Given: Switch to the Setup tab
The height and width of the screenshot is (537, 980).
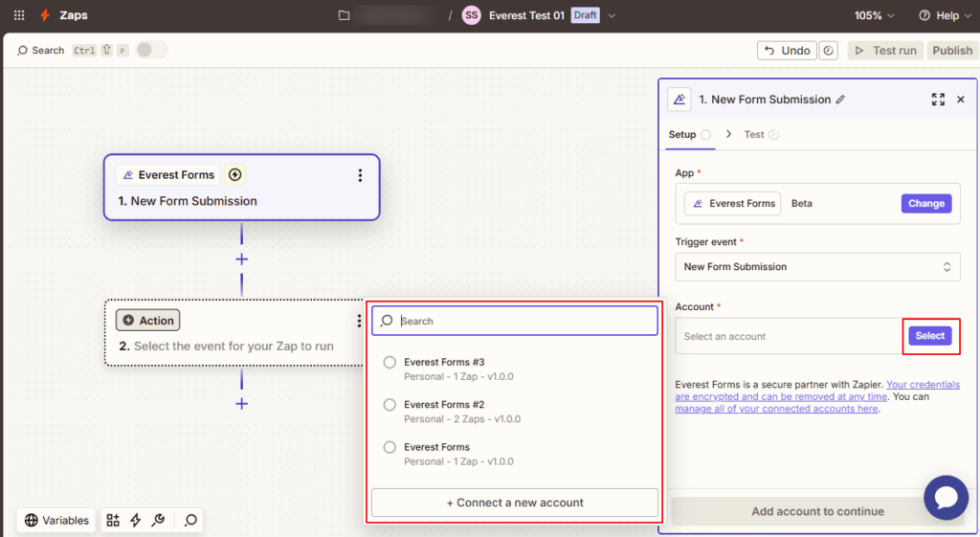Looking at the screenshot, I should [x=689, y=134].
